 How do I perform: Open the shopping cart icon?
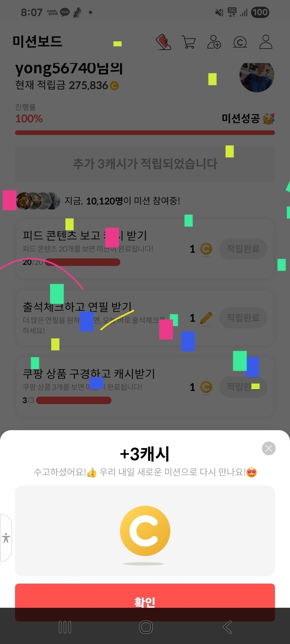coord(189,42)
